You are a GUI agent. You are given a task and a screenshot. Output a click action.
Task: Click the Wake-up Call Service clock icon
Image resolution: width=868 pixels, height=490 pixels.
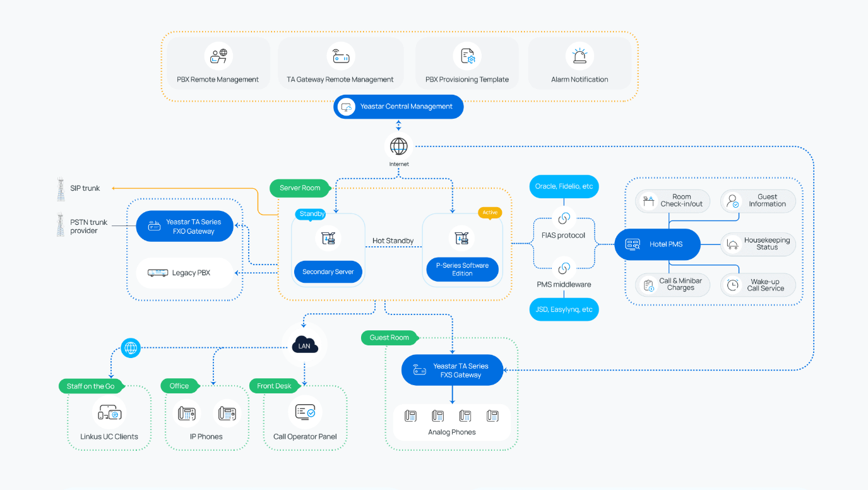coord(732,285)
